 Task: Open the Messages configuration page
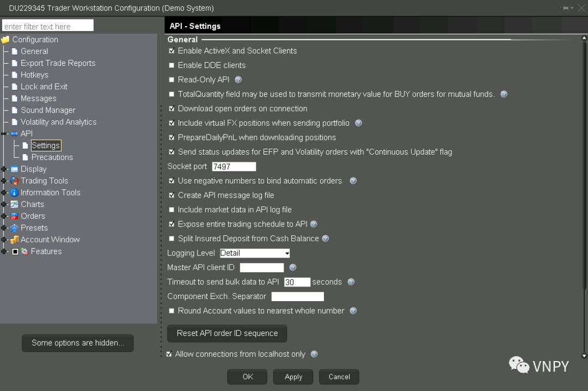38,99
